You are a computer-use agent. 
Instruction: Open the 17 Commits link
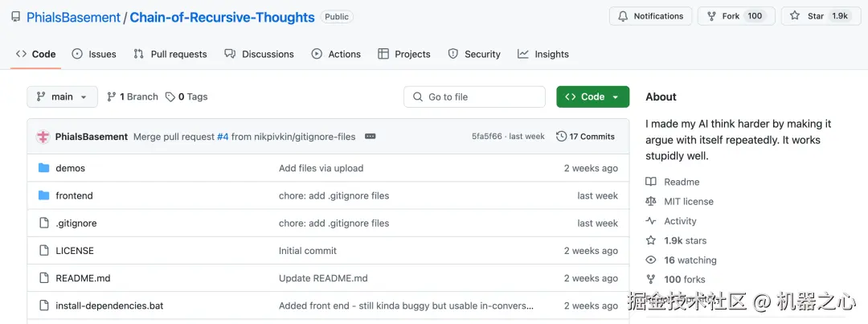click(x=592, y=137)
